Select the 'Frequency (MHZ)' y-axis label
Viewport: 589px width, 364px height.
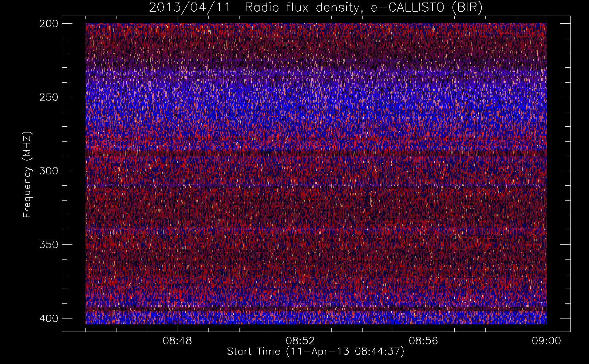(x=27, y=174)
